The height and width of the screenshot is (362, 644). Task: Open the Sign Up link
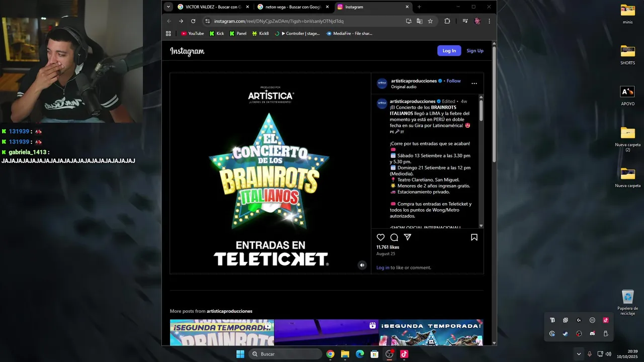coord(475,51)
